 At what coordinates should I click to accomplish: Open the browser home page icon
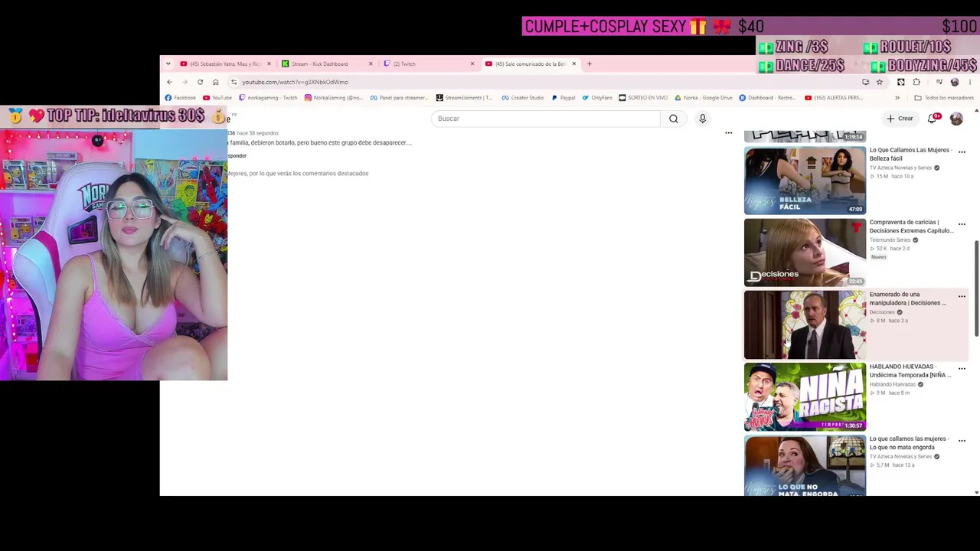[x=216, y=82]
